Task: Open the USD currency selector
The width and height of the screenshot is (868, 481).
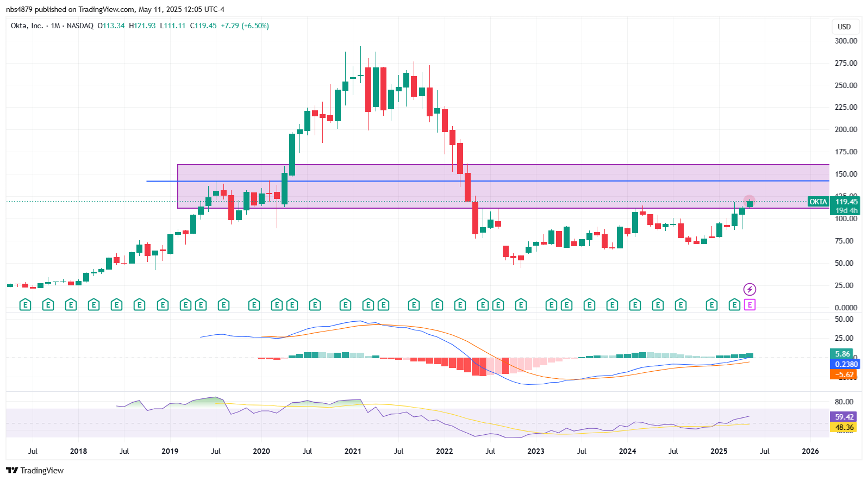Action: [x=844, y=27]
